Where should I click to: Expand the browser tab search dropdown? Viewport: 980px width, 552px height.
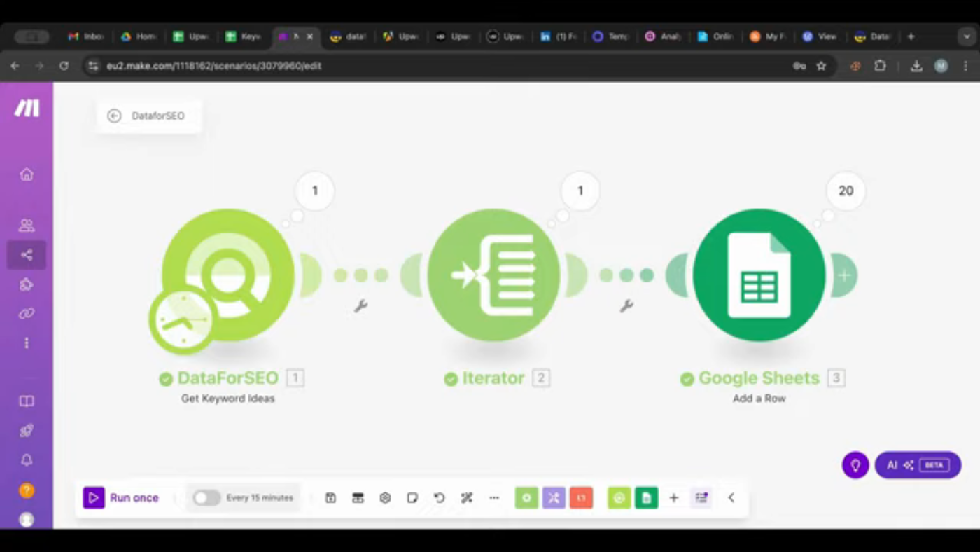967,36
